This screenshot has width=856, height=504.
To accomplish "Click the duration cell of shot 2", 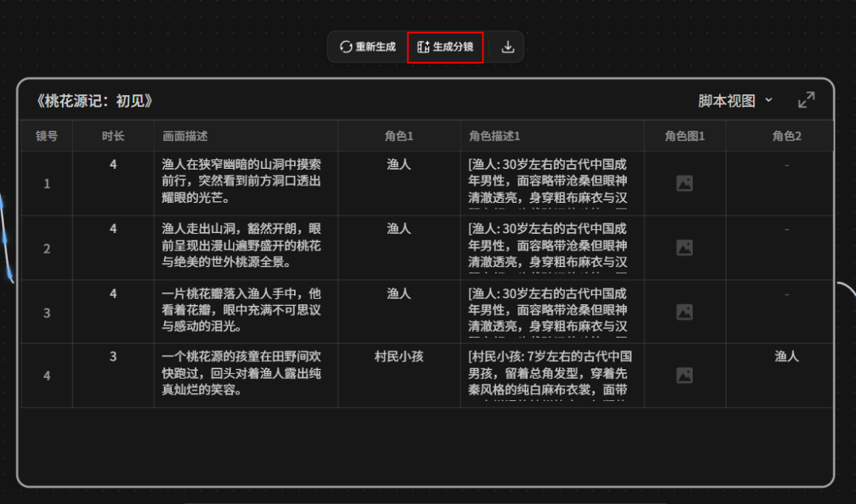I will [113, 229].
